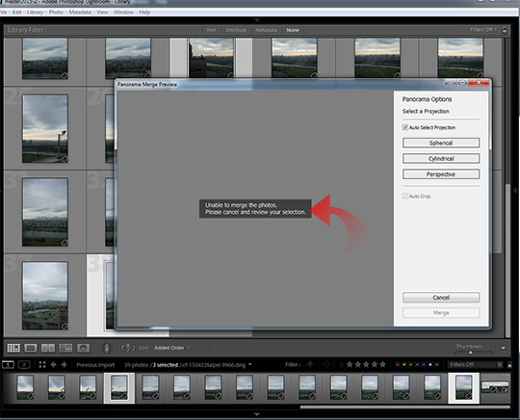Open the Library menu
520x420 pixels.
35,12
